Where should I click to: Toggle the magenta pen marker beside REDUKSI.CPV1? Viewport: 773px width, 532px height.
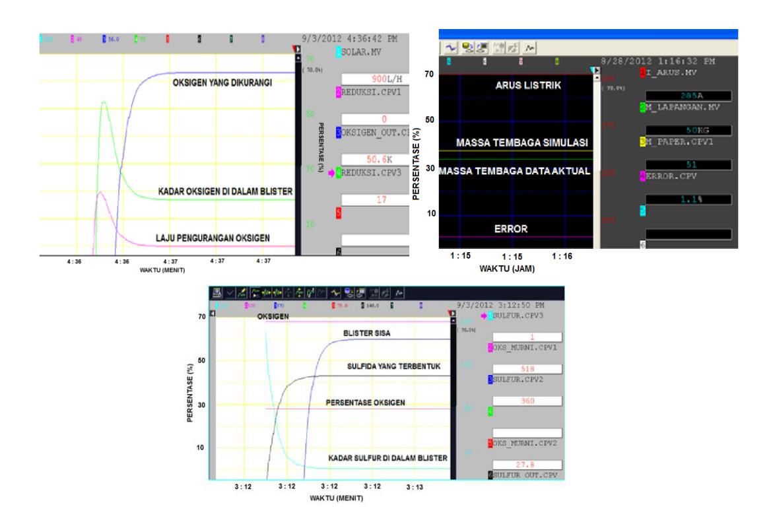click(x=339, y=92)
